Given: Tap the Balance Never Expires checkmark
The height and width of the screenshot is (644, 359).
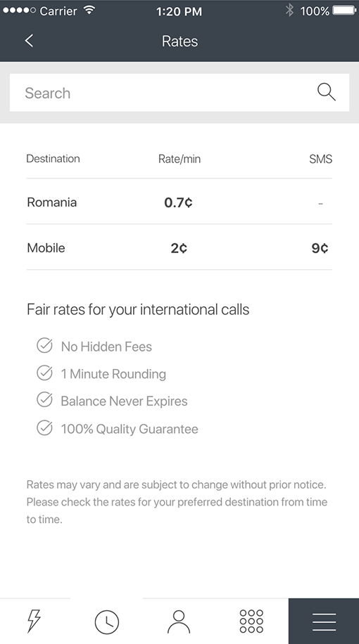Looking at the screenshot, I should pyautogui.click(x=44, y=400).
